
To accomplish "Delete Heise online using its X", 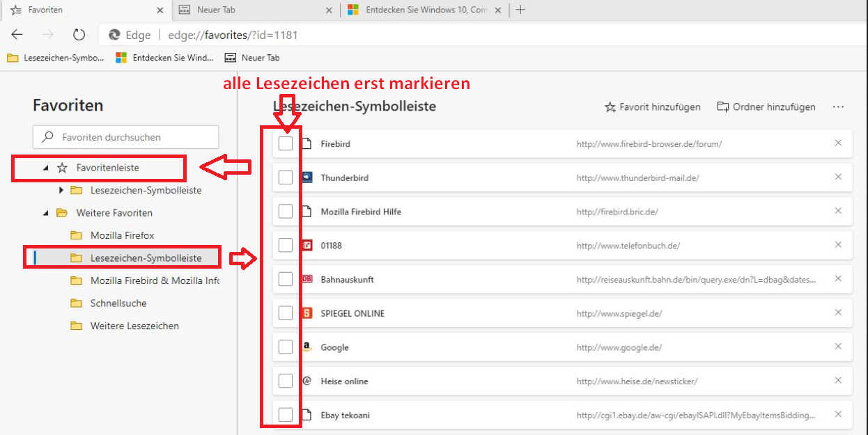I will pos(838,381).
